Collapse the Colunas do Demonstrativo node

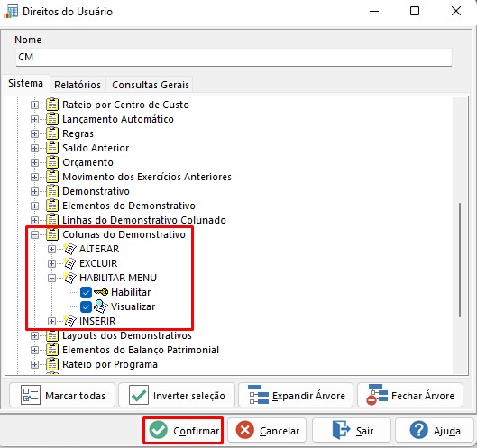(34, 234)
